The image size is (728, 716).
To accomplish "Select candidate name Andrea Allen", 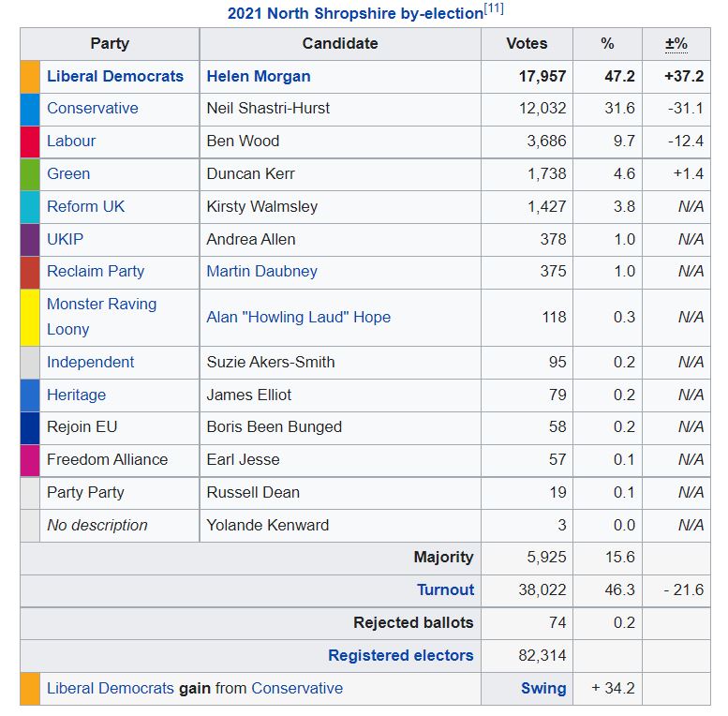I will (251, 239).
